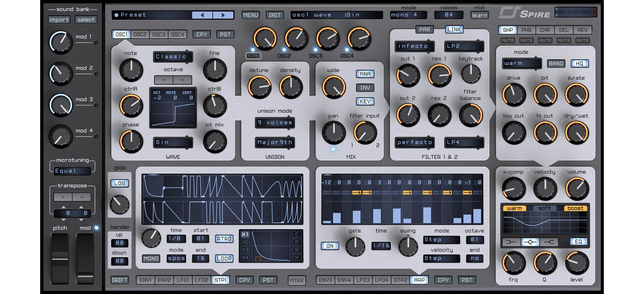This screenshot has width=644, height=294.
Task: Toggle the INV switch
Action: [x=365, y=88]
